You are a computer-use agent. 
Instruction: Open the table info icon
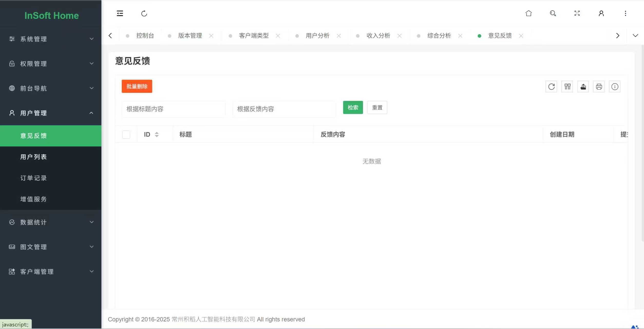[615, 87]
